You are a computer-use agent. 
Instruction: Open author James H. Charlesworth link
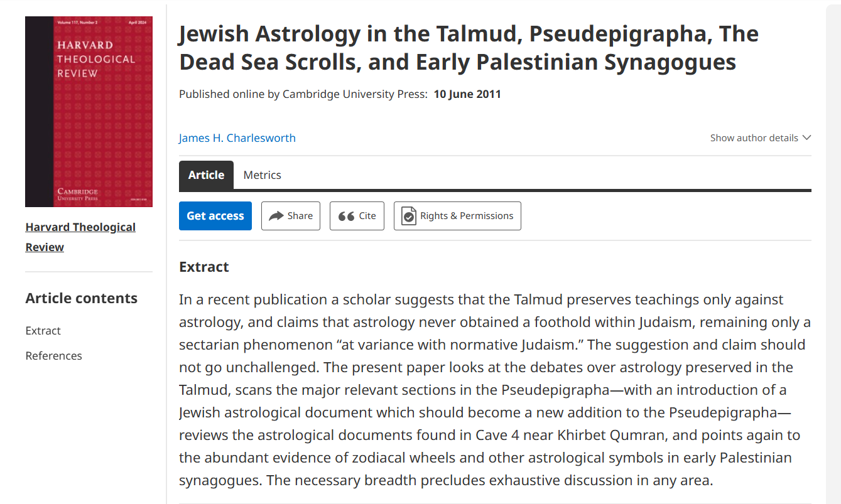pos(237,138)
